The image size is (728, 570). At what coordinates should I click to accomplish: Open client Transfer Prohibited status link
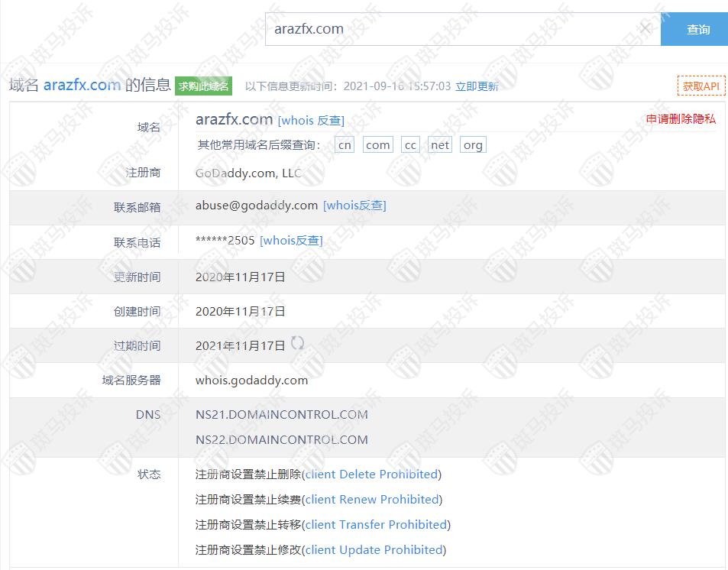click(376, 524)
